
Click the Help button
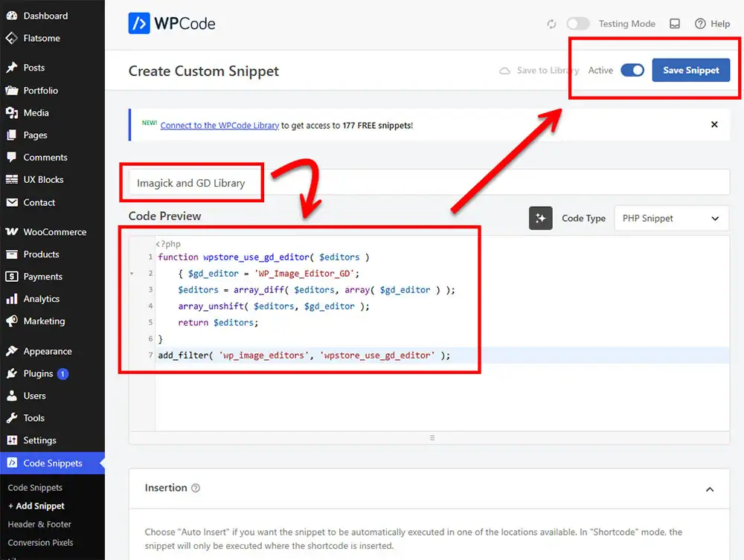click(x=712, y=24)
